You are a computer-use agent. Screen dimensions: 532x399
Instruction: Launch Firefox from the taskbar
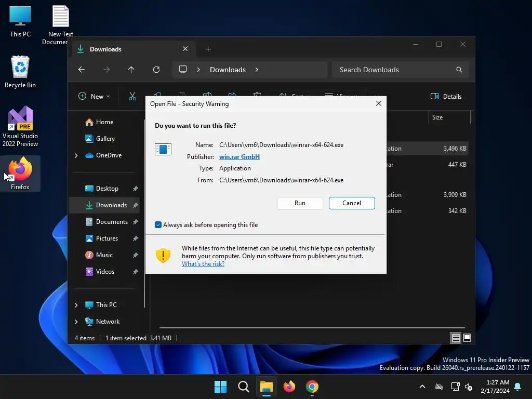pyautogui.click(x=289, y=387)
